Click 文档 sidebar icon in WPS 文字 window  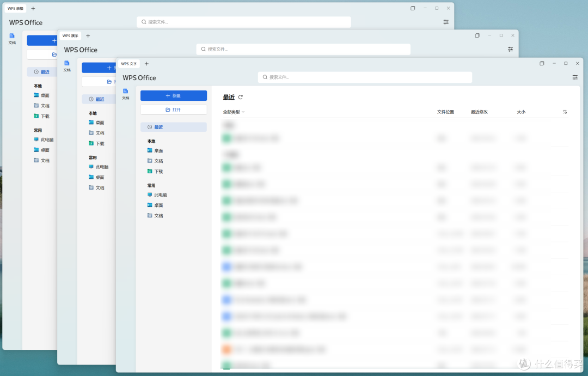tap(126, 94)
